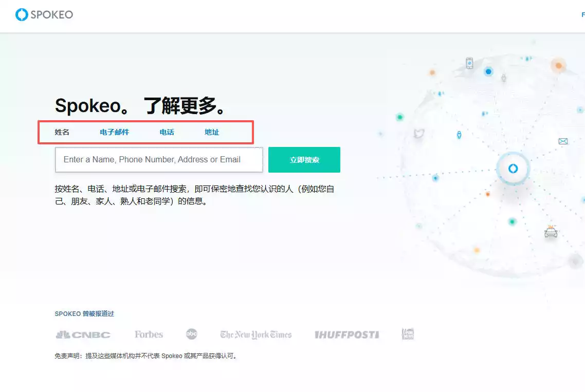Click the Spokeo logo in header

44,14
